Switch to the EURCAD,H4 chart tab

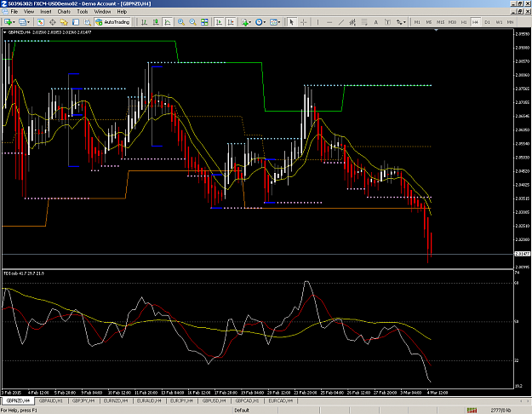click(281, 400)
